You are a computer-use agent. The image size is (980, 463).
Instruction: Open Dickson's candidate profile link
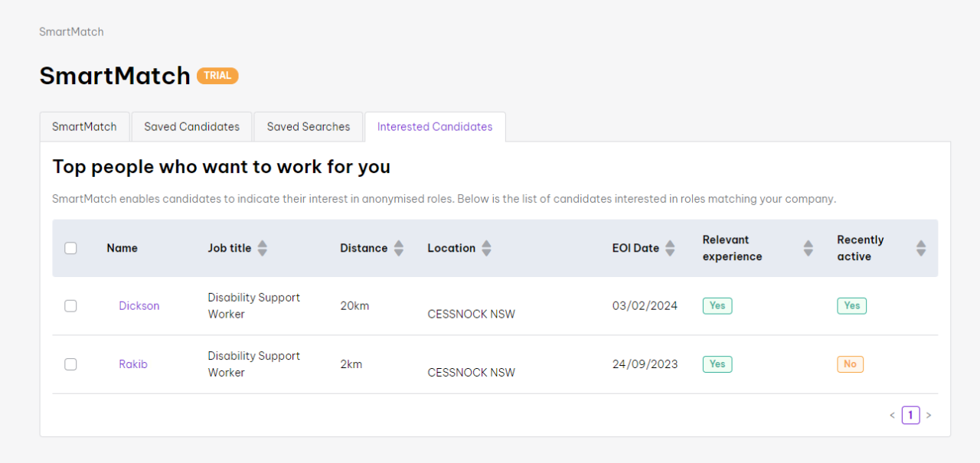[139, 306]
